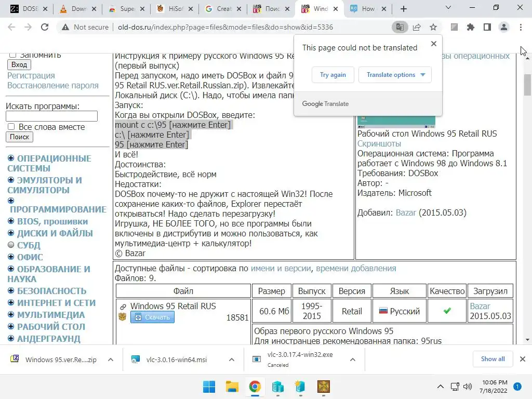
Task: Close the downloads bar
Action: click(x=523, y=359)
